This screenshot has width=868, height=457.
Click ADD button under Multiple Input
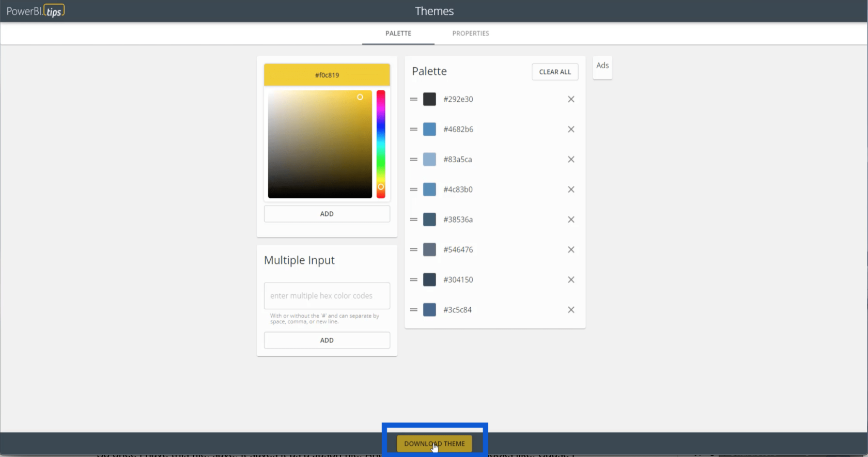tap(327, 340)
